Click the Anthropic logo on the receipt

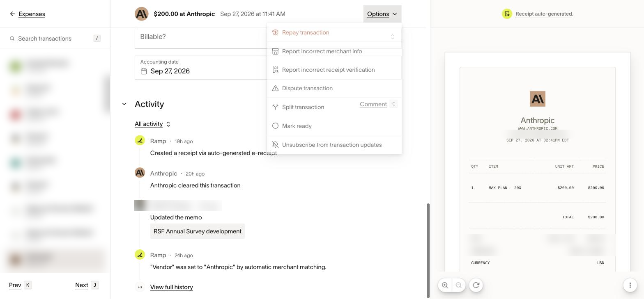point(538,99)
